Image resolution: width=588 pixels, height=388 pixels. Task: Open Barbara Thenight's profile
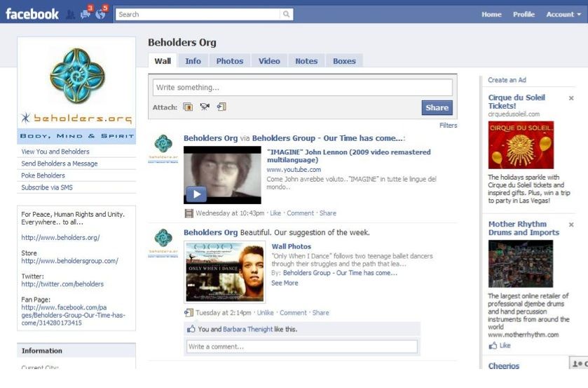pos(247,329)
